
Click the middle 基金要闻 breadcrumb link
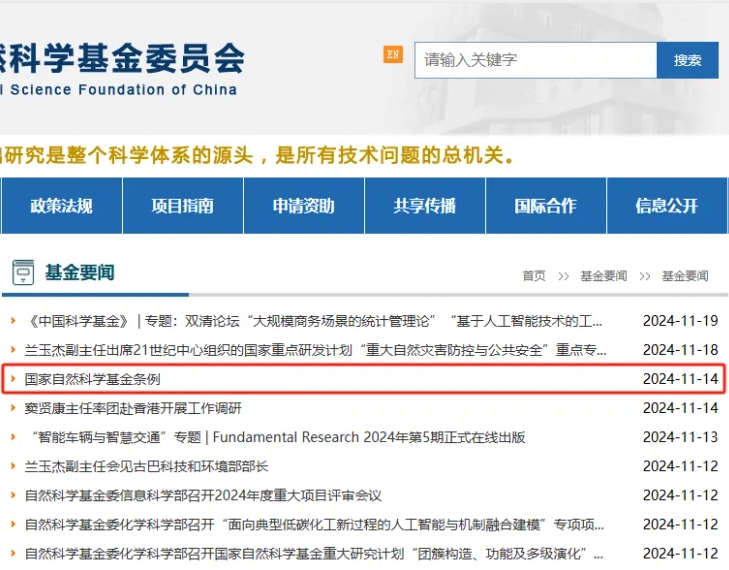point(603,276)
